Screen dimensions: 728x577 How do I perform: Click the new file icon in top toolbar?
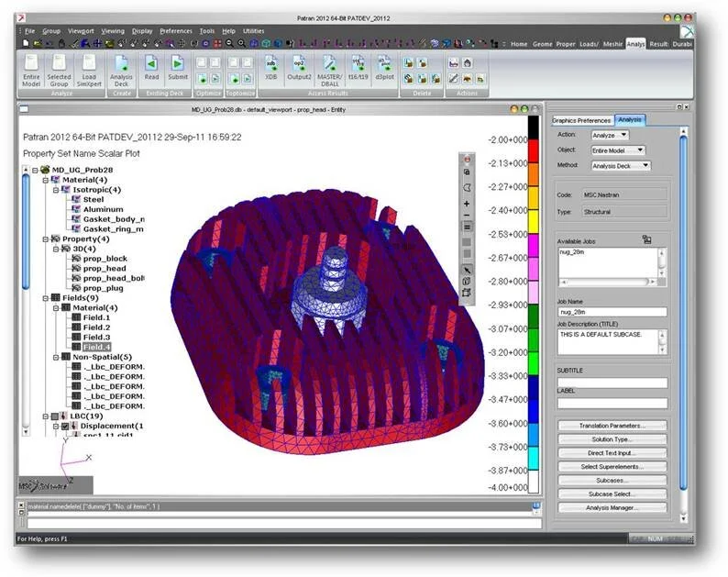[x=26, y=44]
